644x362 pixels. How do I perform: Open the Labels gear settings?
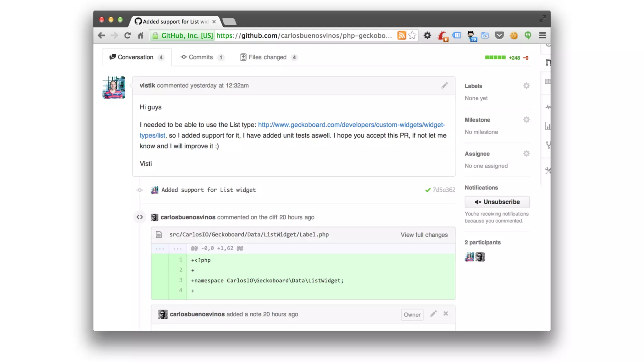point(526,86)
